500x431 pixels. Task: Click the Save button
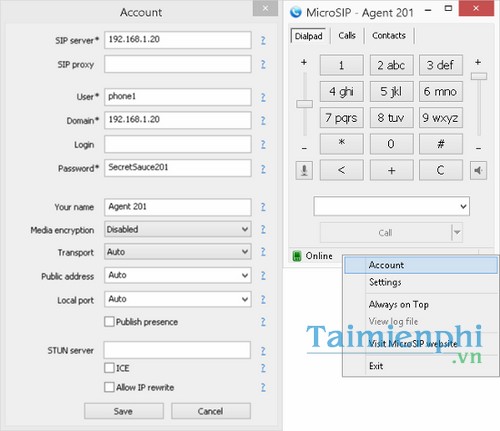[124, 411]
